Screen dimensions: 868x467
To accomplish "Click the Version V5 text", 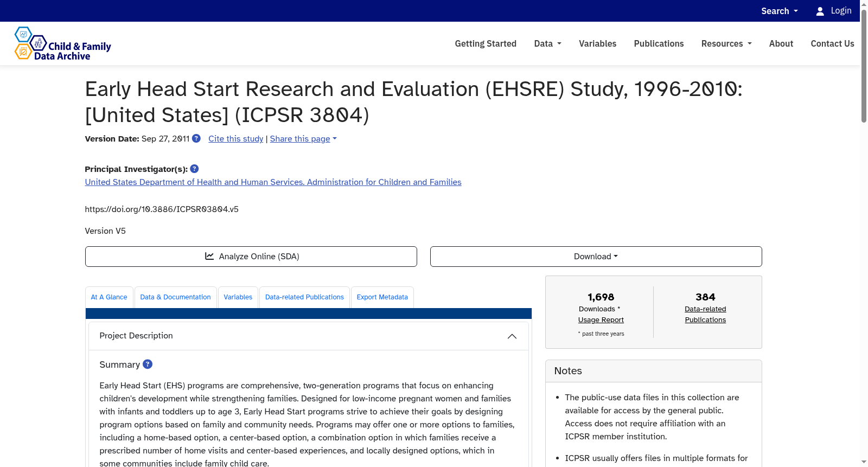I will (x=105, y=231).
